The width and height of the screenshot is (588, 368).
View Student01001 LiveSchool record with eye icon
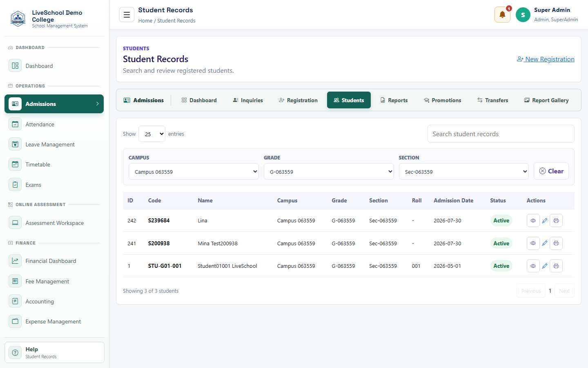533,266
